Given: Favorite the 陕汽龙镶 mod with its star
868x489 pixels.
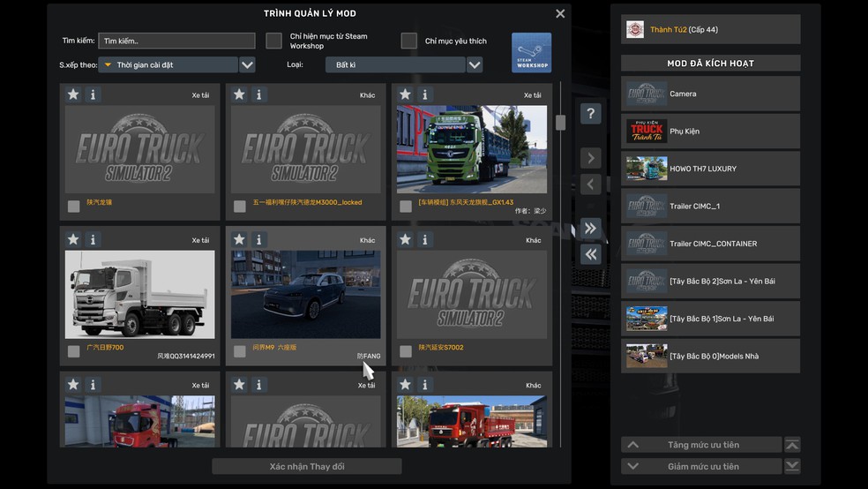Looking at the screenshot, I should click(73, 94).
